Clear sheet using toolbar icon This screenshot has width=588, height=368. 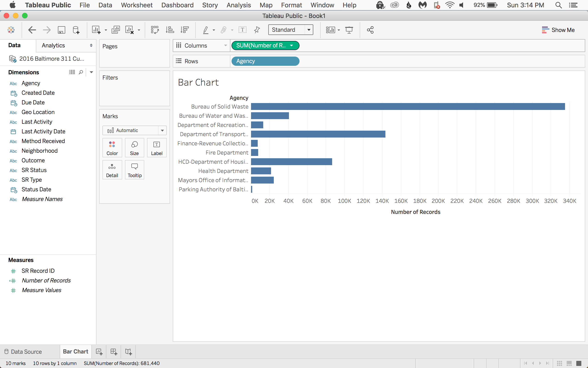point(130,30)
